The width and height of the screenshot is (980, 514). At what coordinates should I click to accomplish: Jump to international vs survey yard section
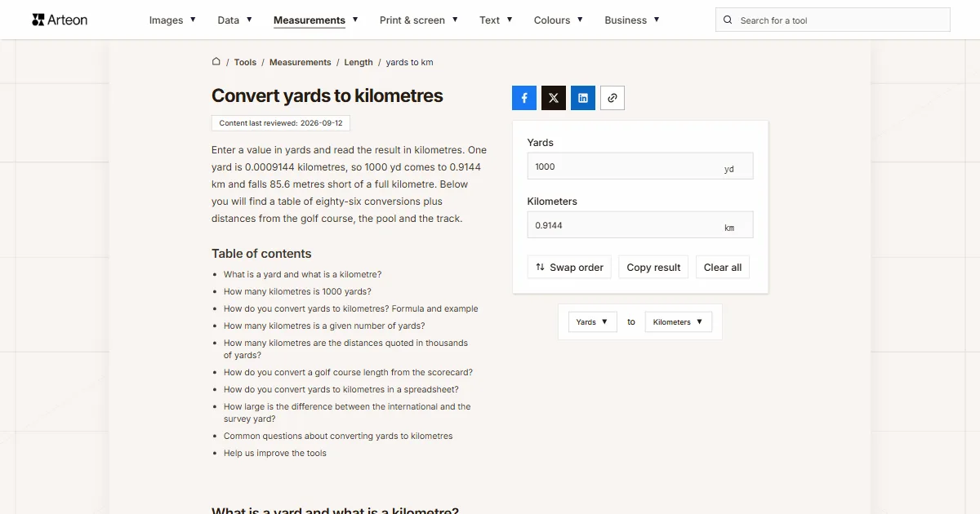347,413
